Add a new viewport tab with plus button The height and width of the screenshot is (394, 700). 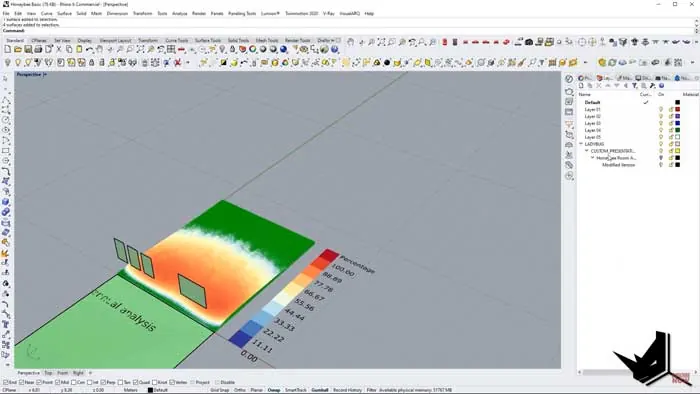90,373
